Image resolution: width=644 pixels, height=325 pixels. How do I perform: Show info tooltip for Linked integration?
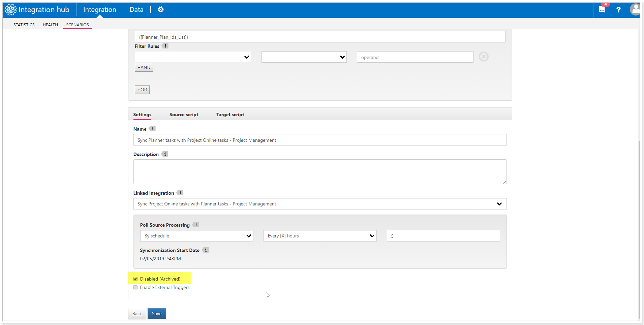tap(180, 193)
